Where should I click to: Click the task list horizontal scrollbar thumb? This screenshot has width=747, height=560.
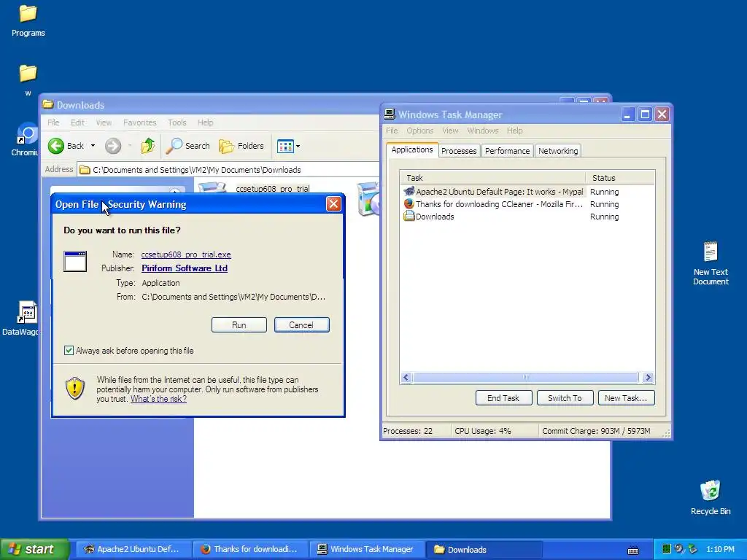pyautogui.click(x=525, y=378)
